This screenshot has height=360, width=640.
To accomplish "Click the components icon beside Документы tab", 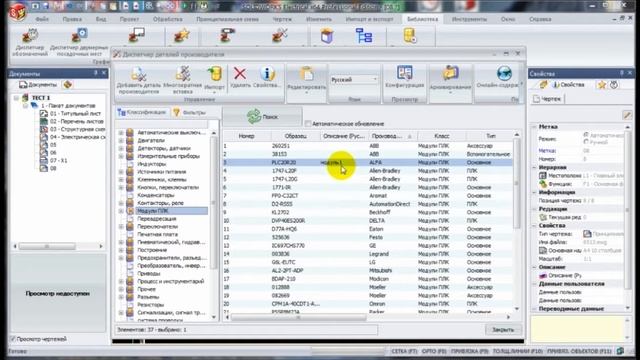I will (67, 84).
